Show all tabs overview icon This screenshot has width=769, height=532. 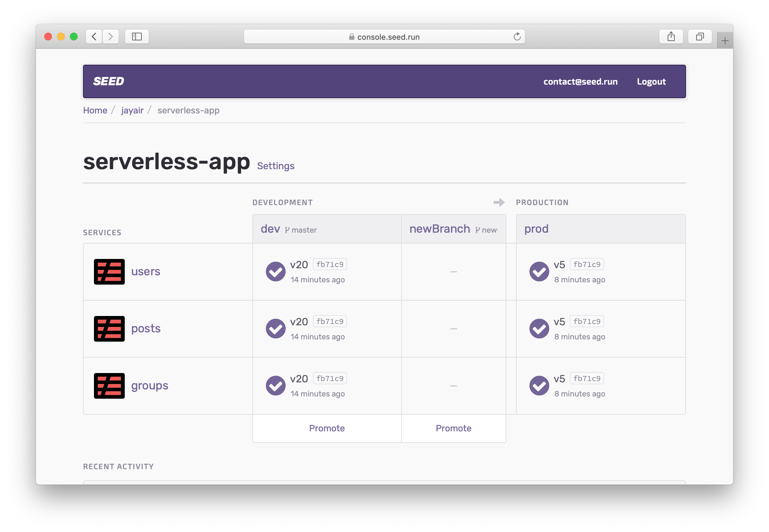pyautogui.click(x=700, y=37)
